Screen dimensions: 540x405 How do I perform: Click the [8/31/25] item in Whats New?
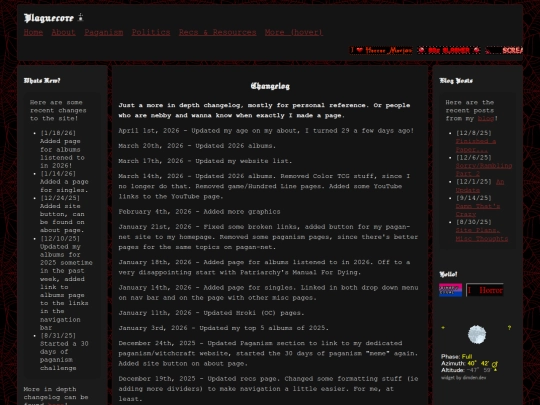[x=64, y=352]
